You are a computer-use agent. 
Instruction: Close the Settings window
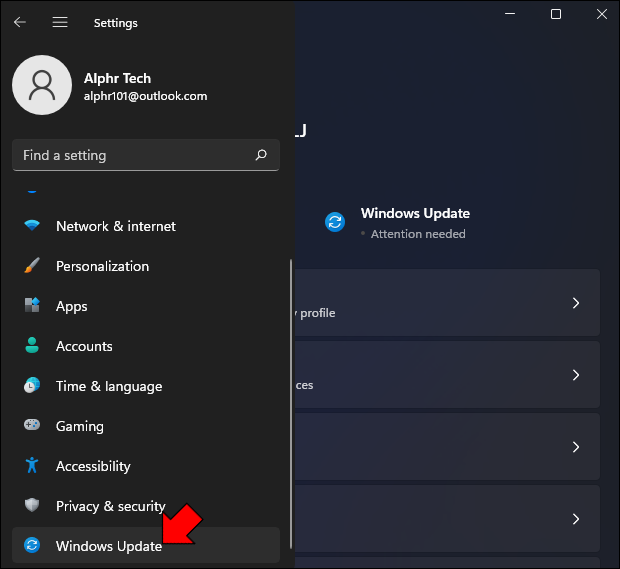tap(602, 14)
